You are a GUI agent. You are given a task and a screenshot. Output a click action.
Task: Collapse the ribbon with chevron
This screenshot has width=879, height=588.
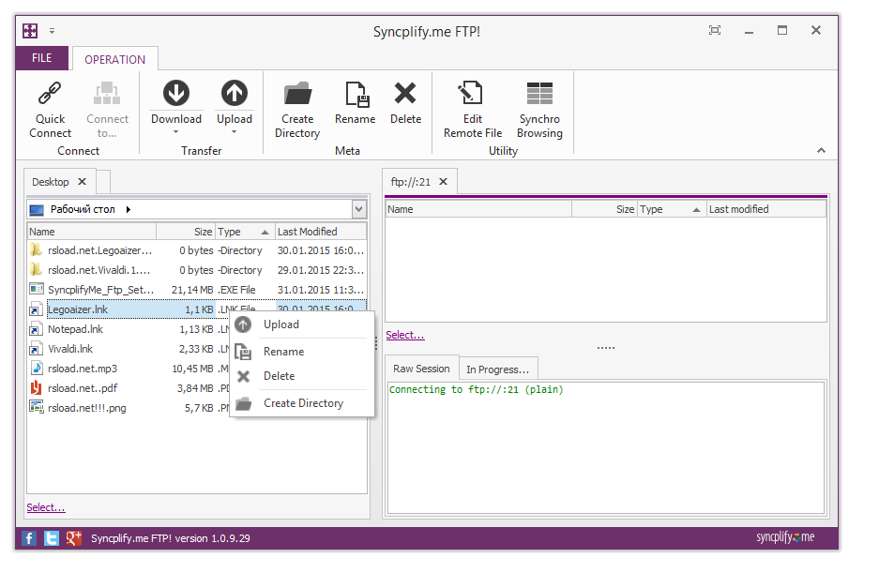point(821,150)
